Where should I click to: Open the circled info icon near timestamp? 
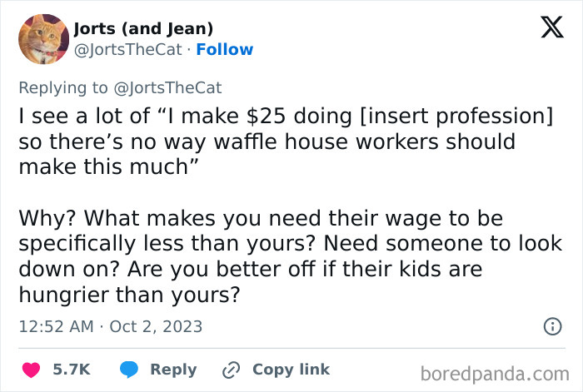click(x=553, y=326)
